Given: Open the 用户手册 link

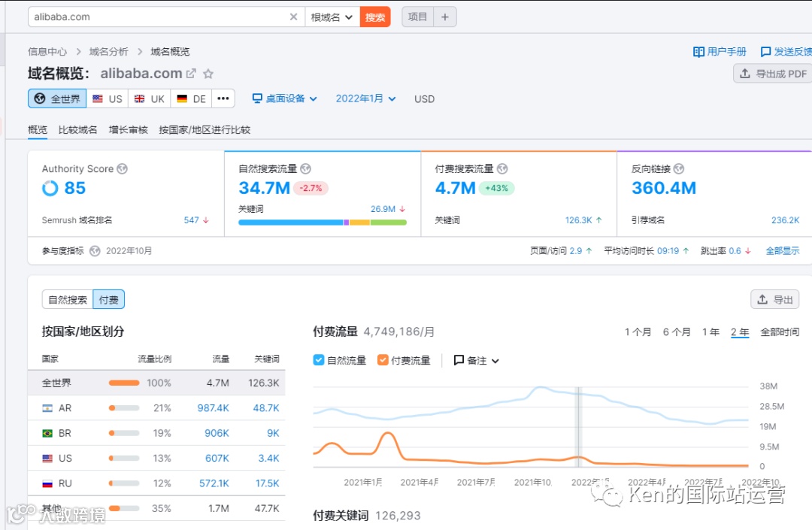Looking at the screenshot, I should pos(720,51).
